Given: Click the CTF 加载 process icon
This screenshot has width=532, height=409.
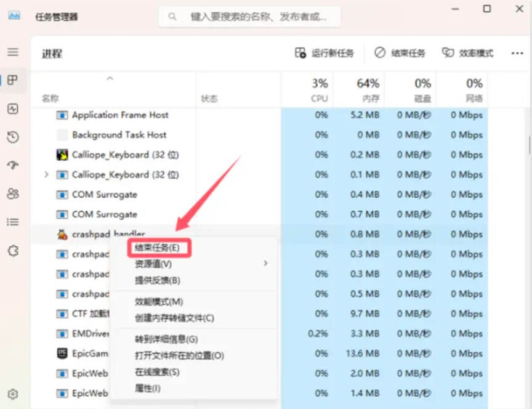Looking at the screenshot, I should tap(62, 314).
